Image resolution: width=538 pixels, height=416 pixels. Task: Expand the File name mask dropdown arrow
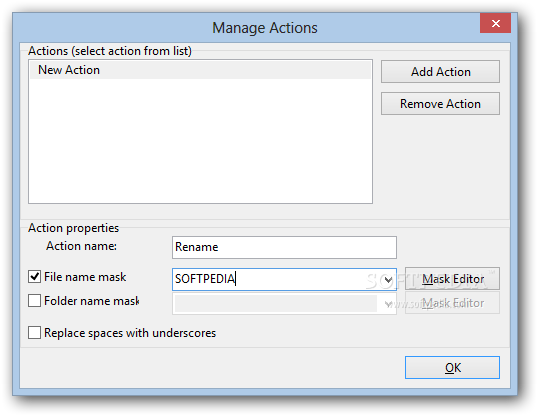click(388, 280)
